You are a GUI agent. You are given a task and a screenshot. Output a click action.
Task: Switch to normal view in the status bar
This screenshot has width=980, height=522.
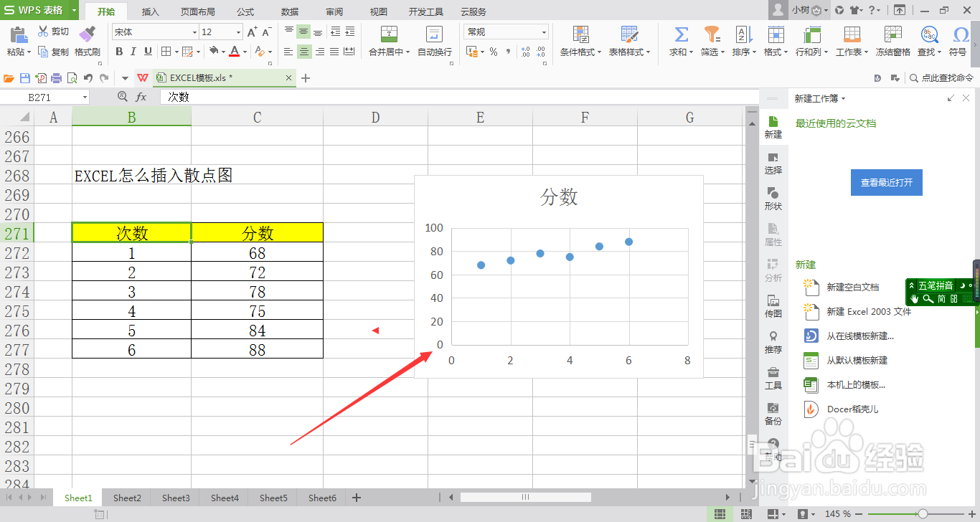click(718, 514)
